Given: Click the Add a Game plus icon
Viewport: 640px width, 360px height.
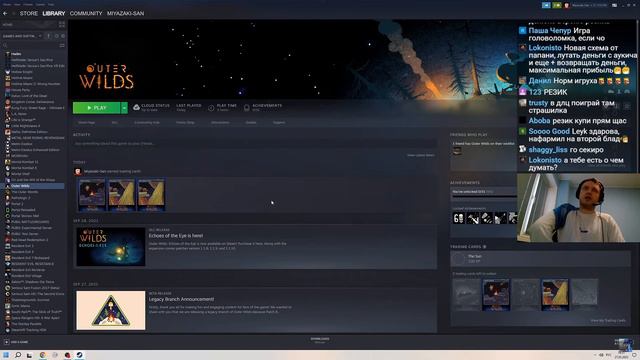Looking at the screenshot, I should [x=7, y=342].
